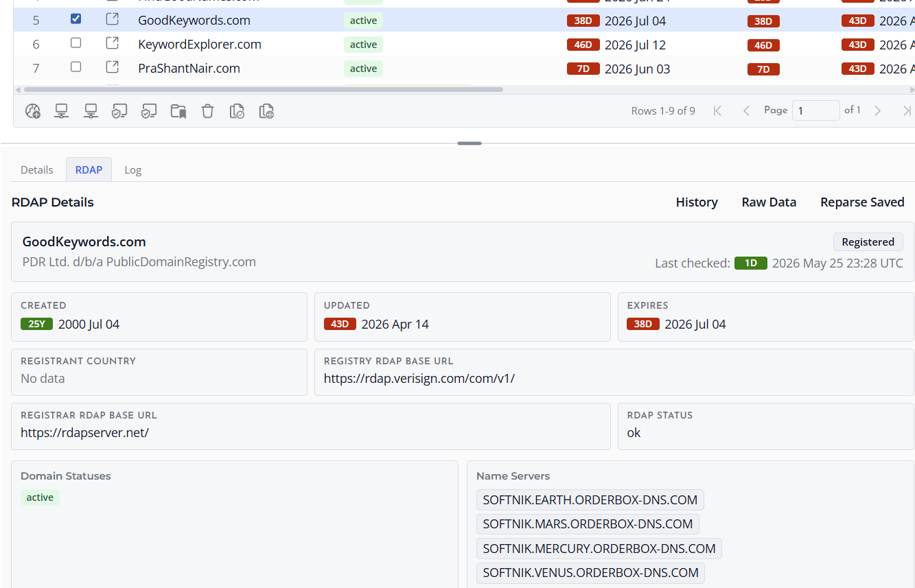Select the RDAP tab
The image size is (915, 588).
click(89, 169)
